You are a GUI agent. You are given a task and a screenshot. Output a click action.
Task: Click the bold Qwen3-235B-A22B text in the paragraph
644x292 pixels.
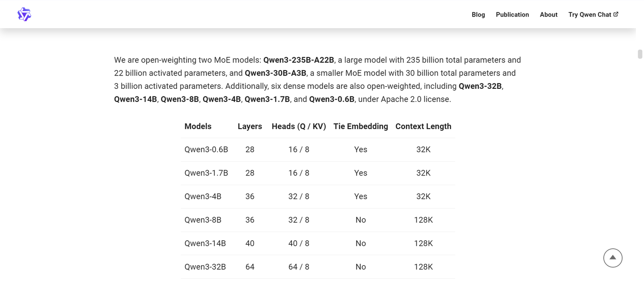tap(298, 60)
